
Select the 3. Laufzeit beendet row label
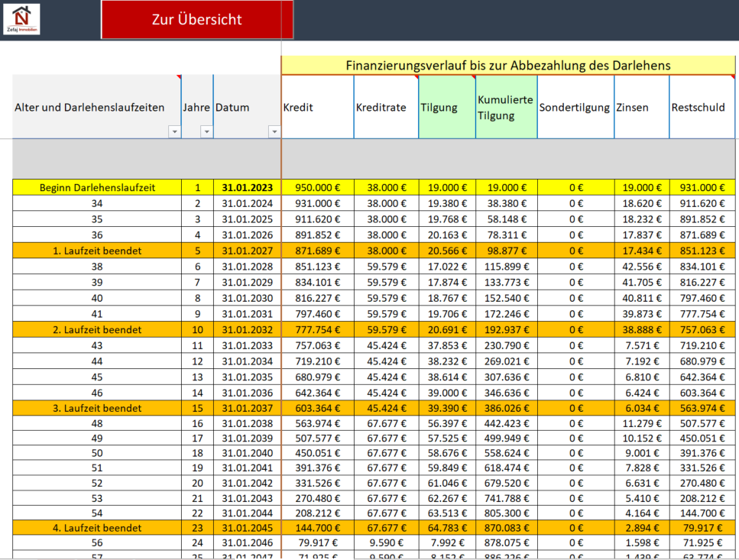point(97,409)
